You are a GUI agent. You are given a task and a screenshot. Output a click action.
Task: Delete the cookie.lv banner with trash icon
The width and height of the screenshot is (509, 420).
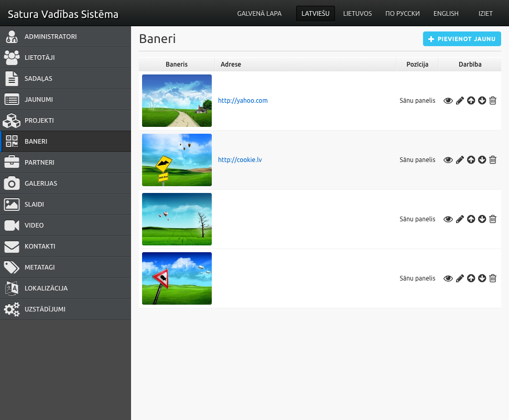coord(493,160)
